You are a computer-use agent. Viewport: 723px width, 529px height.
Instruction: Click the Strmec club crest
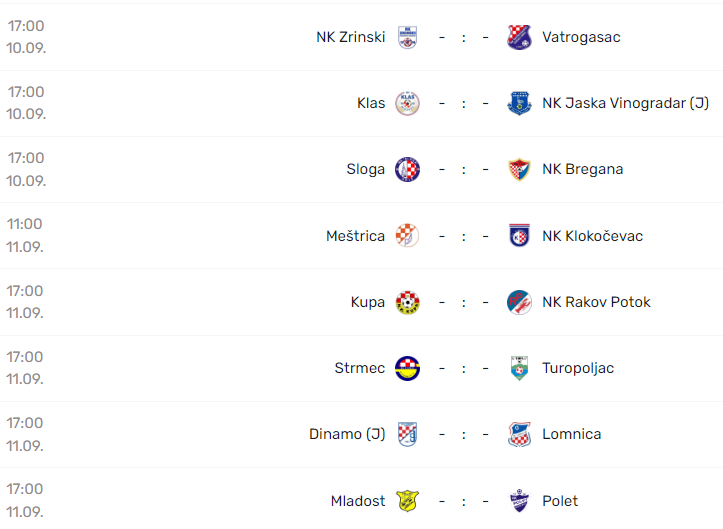pyautogui.click(x=407, y=368)
